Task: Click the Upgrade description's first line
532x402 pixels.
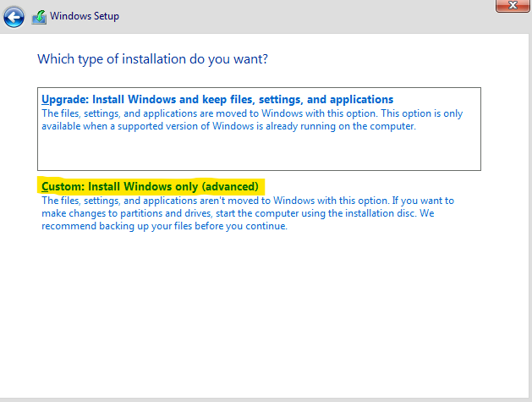Action: (x=252, y=113)
